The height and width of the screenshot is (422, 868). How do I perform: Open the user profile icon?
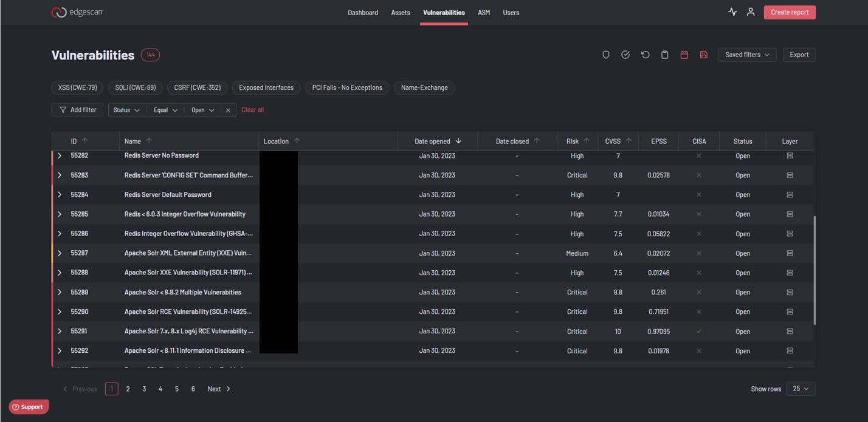751,12
